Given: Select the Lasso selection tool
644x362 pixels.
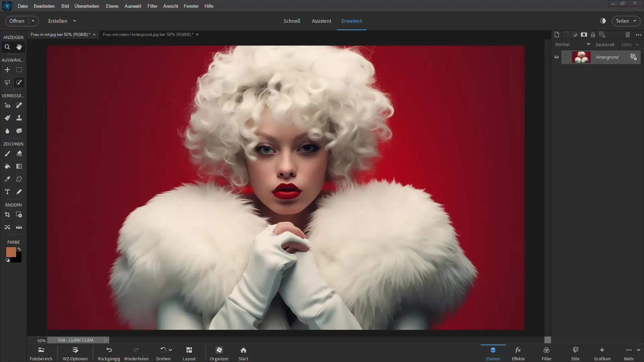Looking at the screenshot, I should point(7,82).
